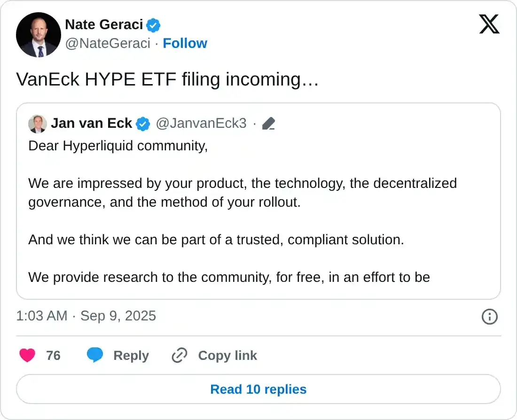The width and height of the screenshot is (517, 420).
Task: Open Nate Geraci's profile picture
Action: tap(39, 35)
